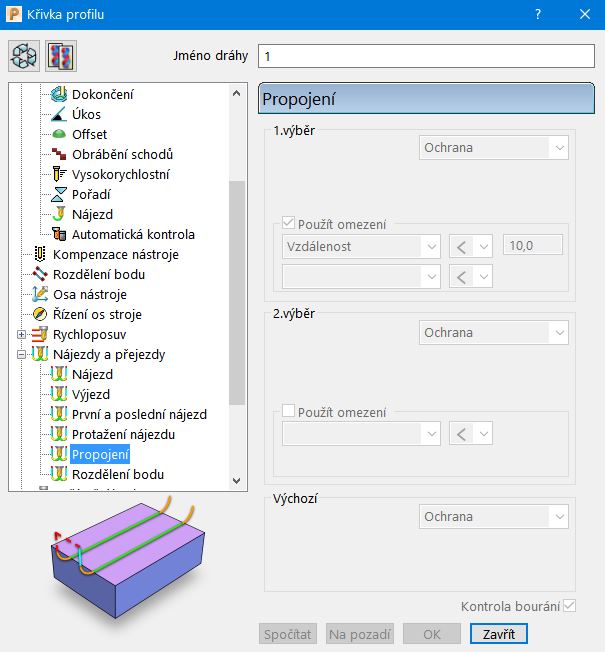The image size is (605, 652).
Task: Select the Úkos tree item icon
Action: click(58, 114)
